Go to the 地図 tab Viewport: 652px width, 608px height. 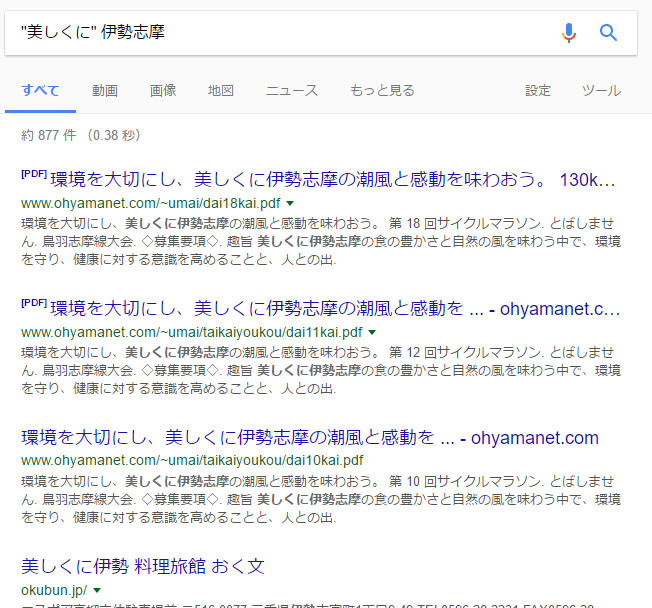(x=221, y=91)
